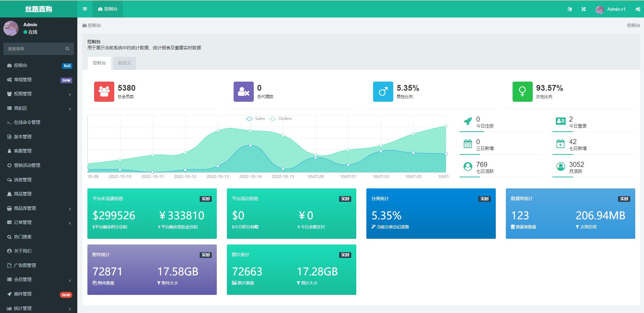
Task: Click the search magnifier icon in sidebar
Action: pos(67,49)
